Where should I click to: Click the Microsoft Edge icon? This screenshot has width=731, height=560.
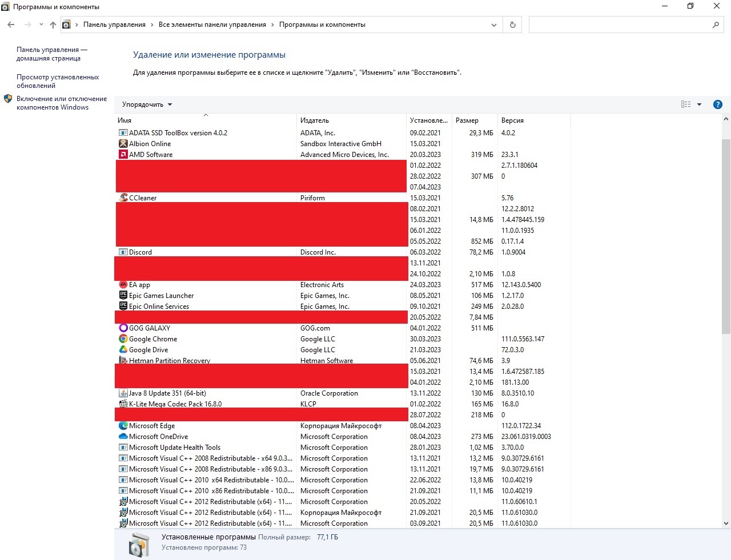pos(123,426)
